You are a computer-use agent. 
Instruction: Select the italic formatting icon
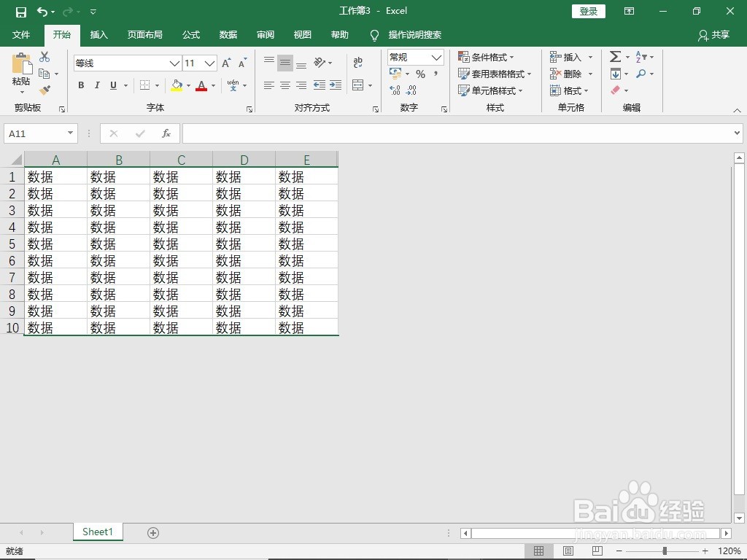[97, 85]
